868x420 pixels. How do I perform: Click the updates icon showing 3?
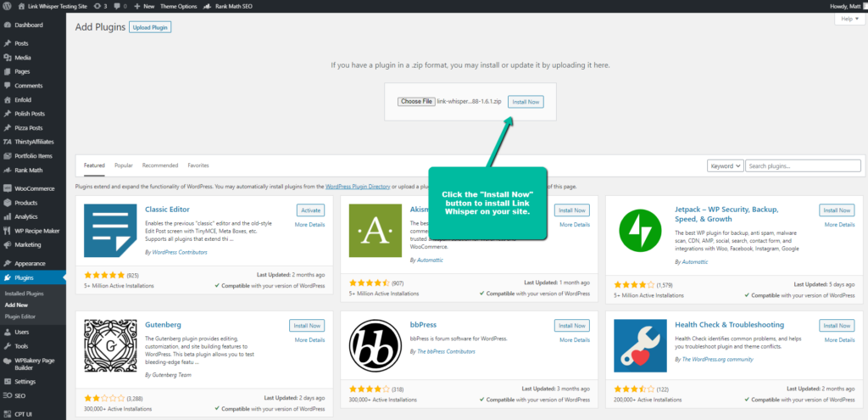pos(100,6)
